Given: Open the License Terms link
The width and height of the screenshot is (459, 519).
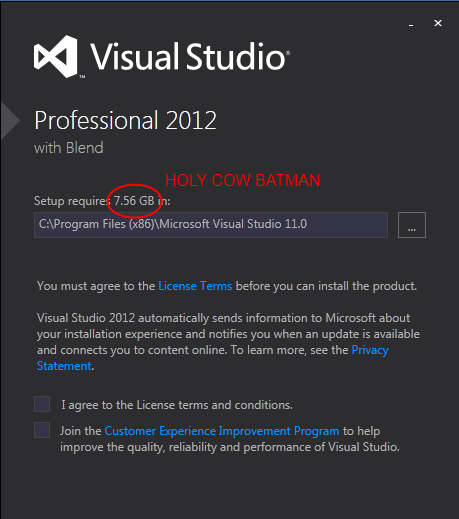Looking at the screenshot, I should (195, 286).
